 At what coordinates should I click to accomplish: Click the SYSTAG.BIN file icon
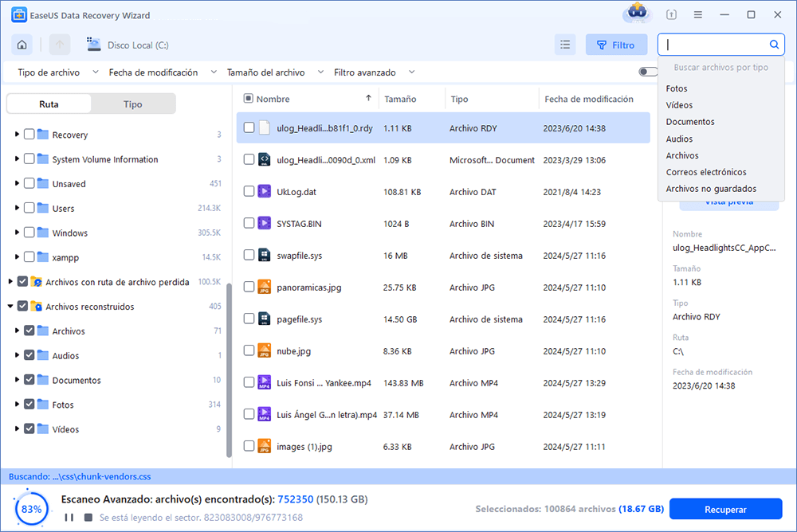pyautogui.click(x=265, y=223)
